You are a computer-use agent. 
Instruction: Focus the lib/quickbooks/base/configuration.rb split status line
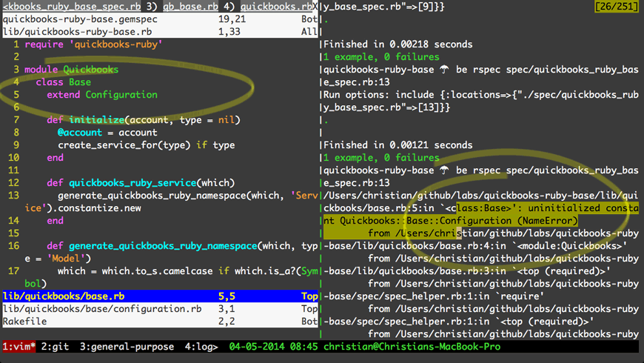(x=160, y=309)
